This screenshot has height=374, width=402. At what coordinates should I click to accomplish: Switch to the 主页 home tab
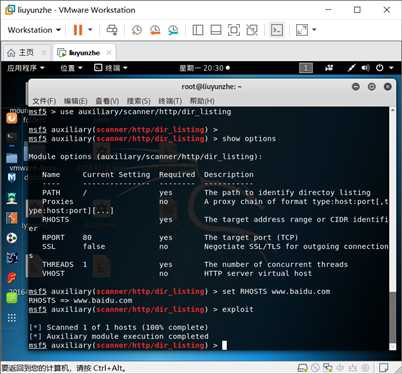pos(22,53)
